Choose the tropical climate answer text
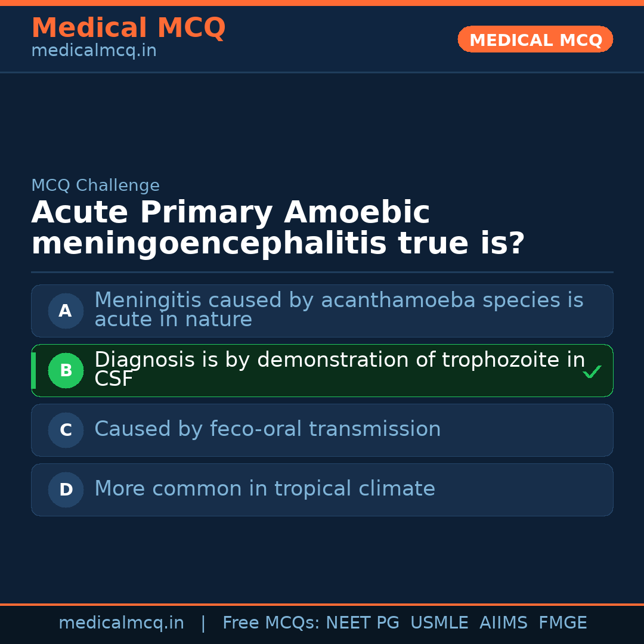Viewport: 644px width, 644px height. click(264, 489)
